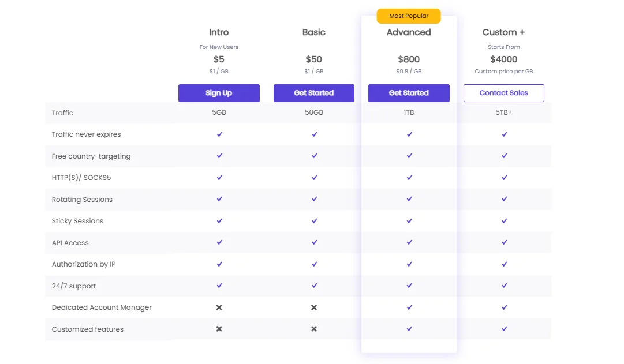624x364 pixels.
Task: Click the Traffic row label
Action: [x=63, y=112]
